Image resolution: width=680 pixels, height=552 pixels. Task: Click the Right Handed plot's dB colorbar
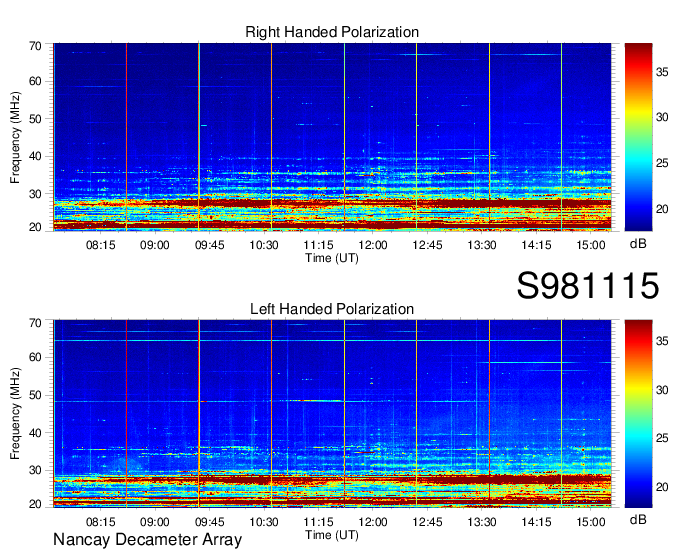[x=638, y=137]
